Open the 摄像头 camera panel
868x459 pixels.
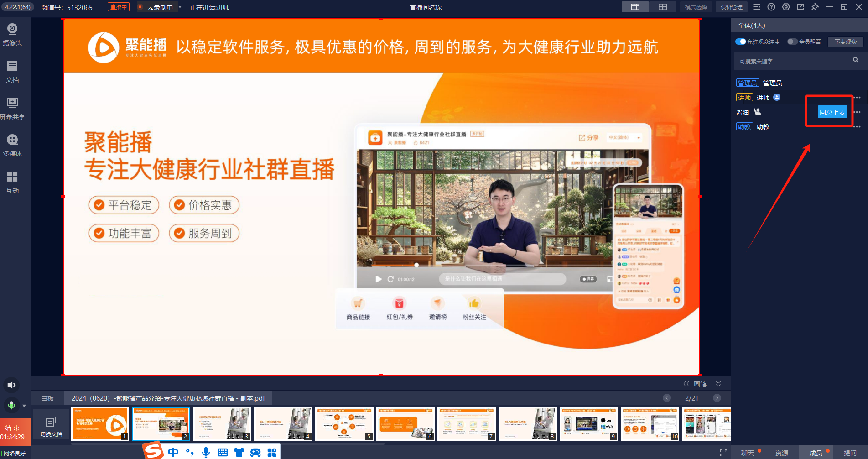click(12, 35)
